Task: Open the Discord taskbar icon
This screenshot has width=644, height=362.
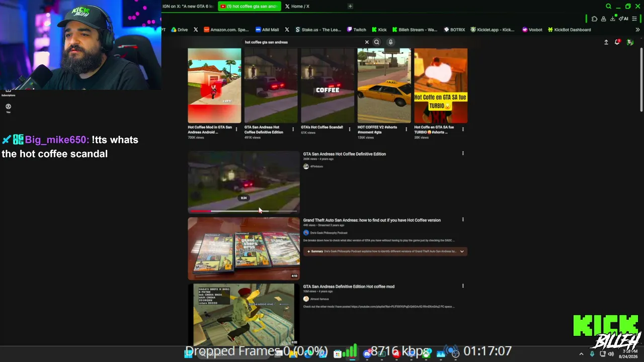Action: click(367, 353)
